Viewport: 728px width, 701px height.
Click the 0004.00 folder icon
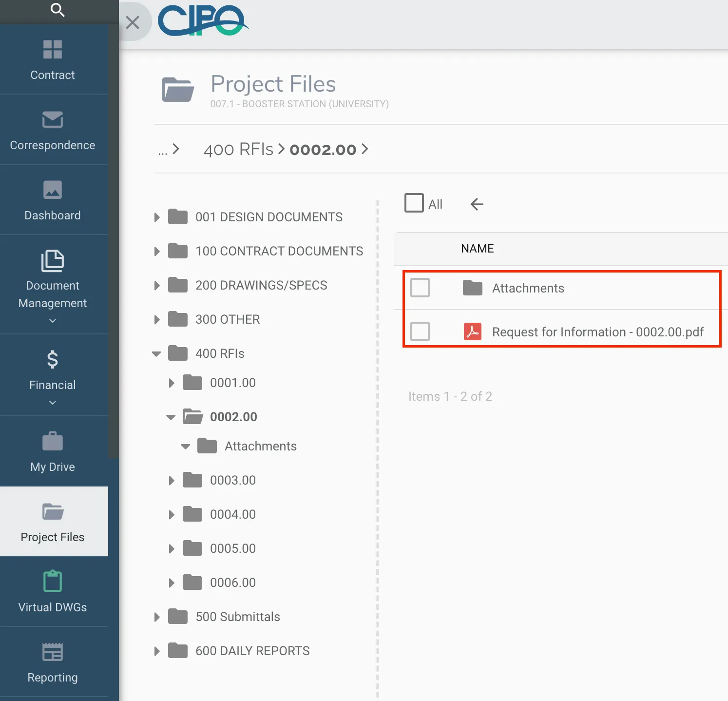click(192, 514)
